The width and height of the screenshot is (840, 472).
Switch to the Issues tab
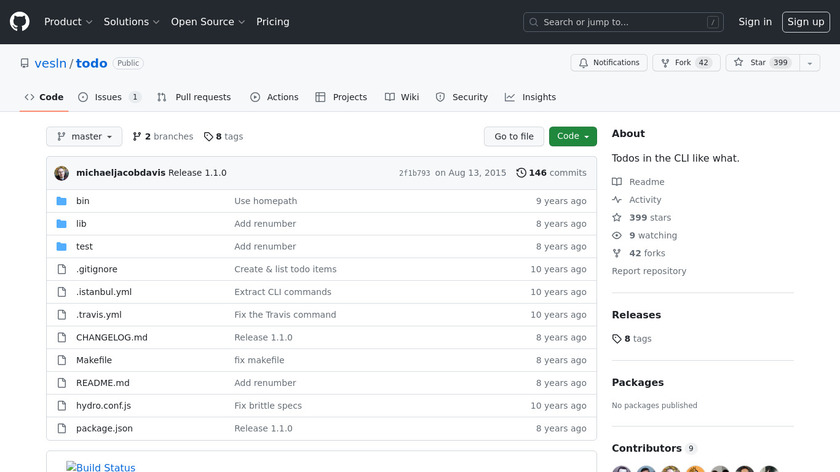pos(109,97)
